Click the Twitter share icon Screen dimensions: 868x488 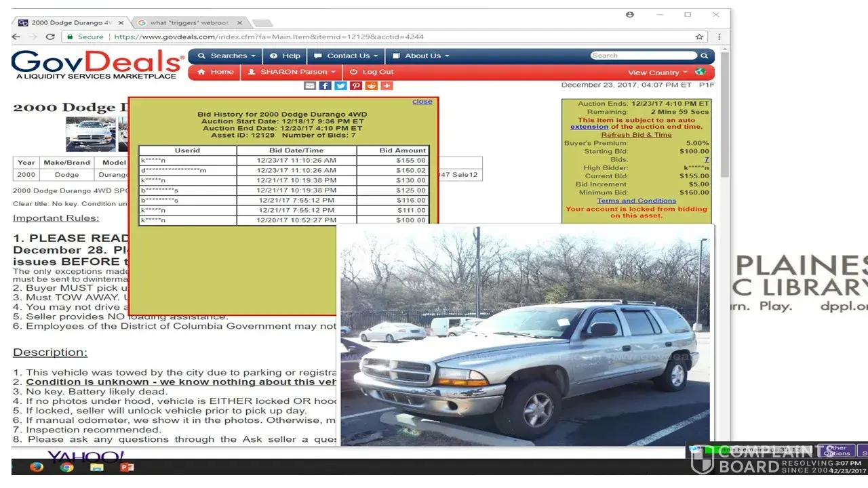click(x=340, y=85)
